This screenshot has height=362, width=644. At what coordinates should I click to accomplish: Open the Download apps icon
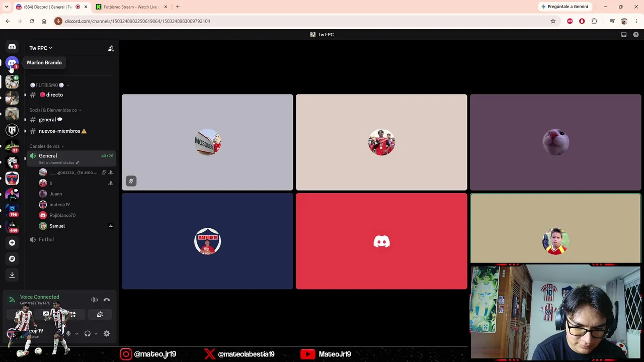[12, 275]
